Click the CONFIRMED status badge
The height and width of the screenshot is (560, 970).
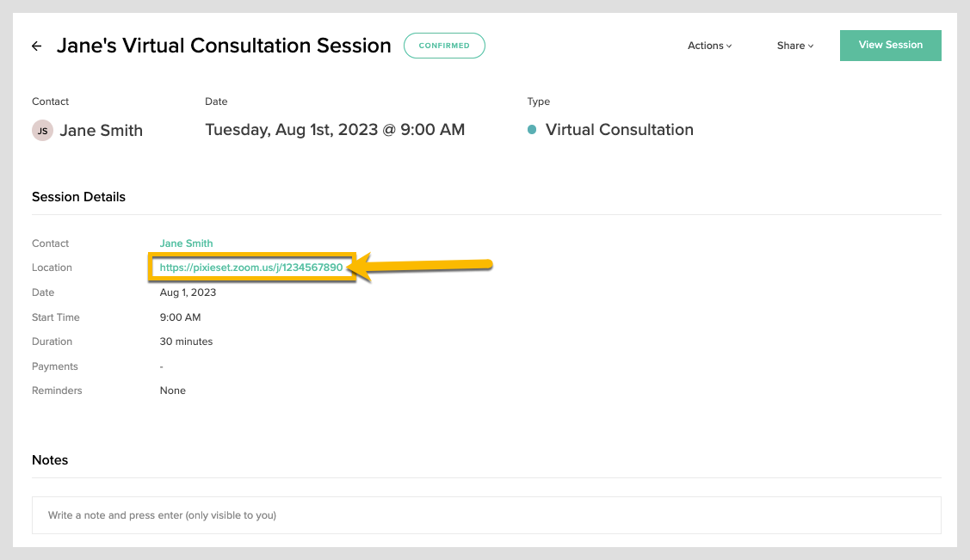[x=444, y=46]
